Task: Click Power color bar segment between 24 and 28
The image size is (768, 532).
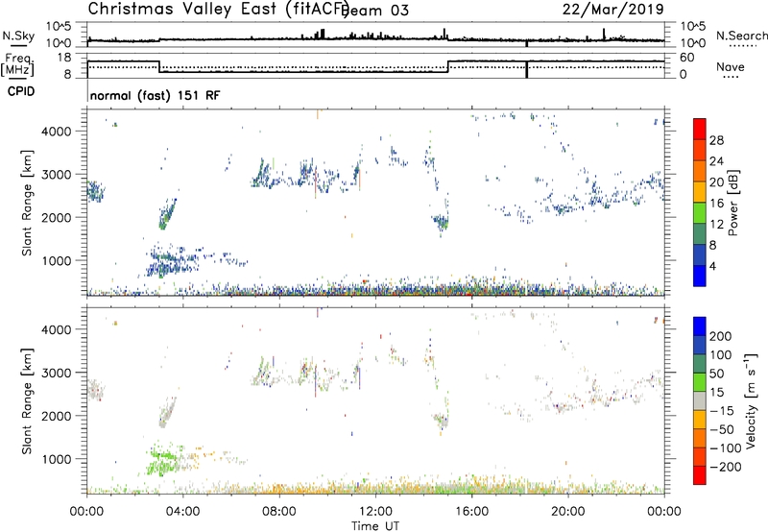Action: 700,150
